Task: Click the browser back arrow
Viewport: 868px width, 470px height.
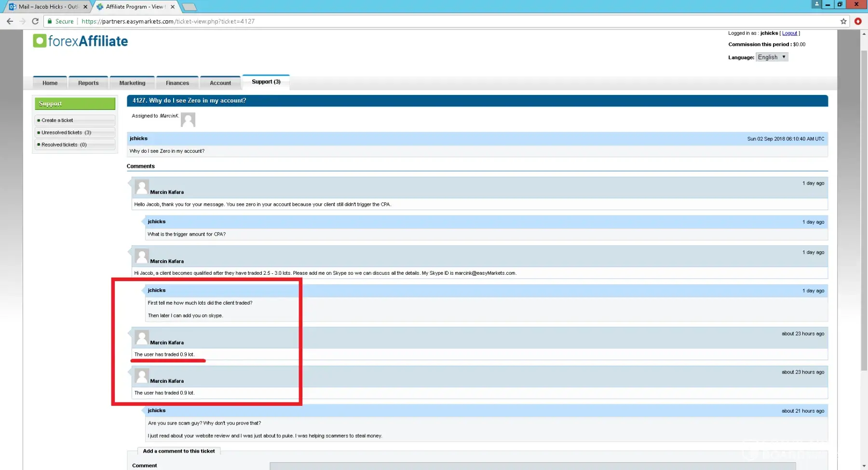Action: (10, 21)
